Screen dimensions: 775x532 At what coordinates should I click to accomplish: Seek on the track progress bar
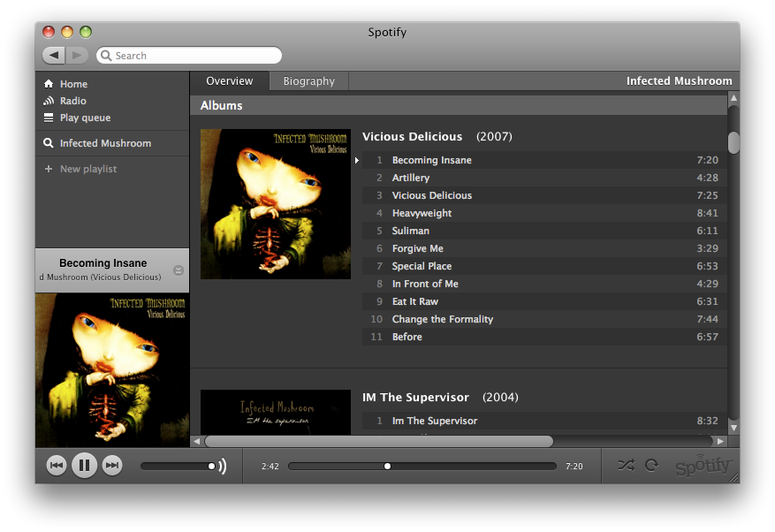(422, 467)
